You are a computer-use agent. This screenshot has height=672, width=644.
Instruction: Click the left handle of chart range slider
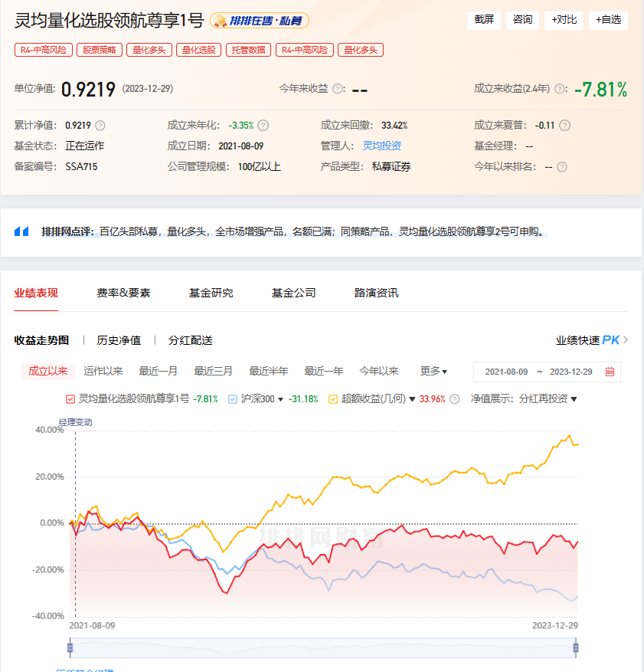pyautogui.click(x=70, y=647)
